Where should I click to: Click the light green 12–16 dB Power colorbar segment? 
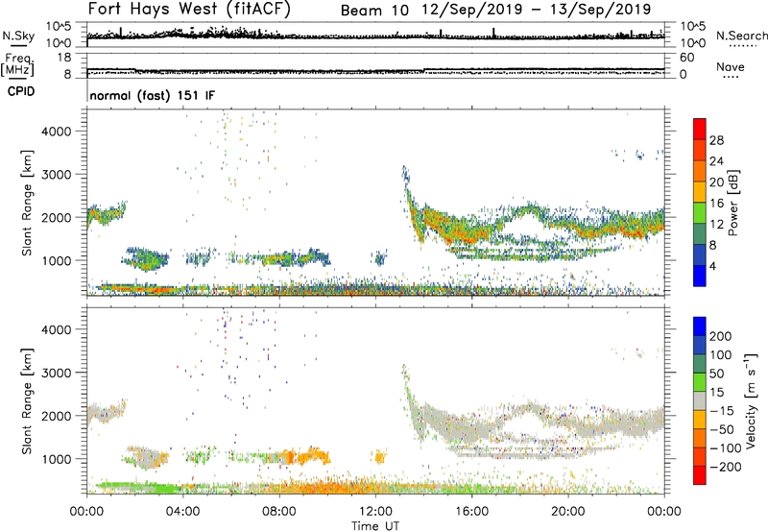tap(700, 213)
